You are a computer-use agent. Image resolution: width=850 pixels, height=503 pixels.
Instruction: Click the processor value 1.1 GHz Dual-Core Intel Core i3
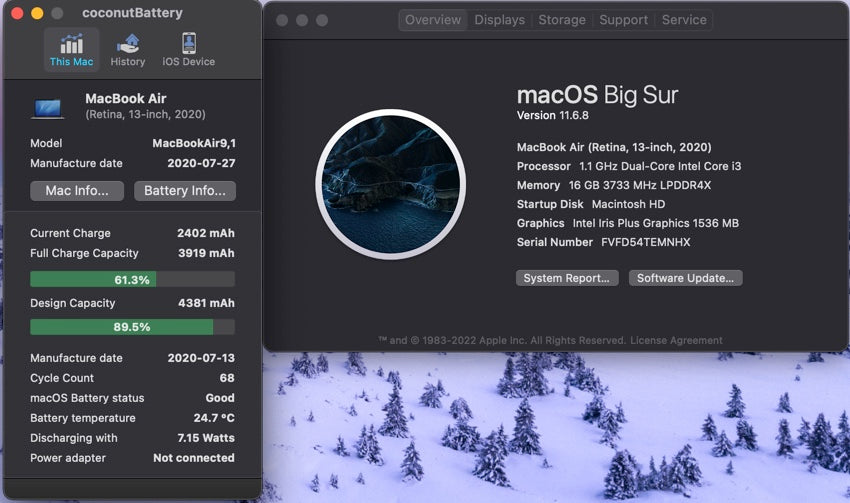[660, 166]
